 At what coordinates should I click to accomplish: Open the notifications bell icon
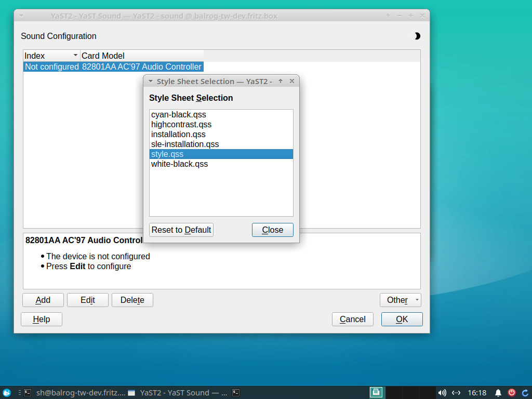pyautogui.click(x=498, y=393)
